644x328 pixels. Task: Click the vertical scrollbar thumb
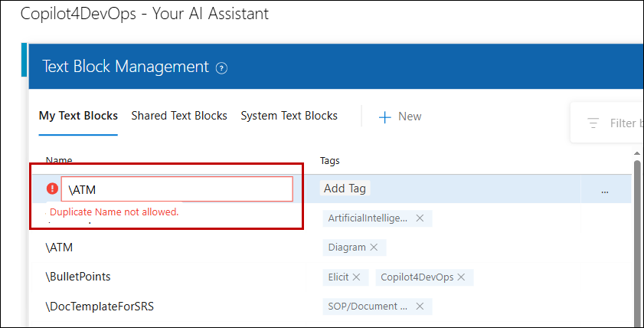click(637, 242)
